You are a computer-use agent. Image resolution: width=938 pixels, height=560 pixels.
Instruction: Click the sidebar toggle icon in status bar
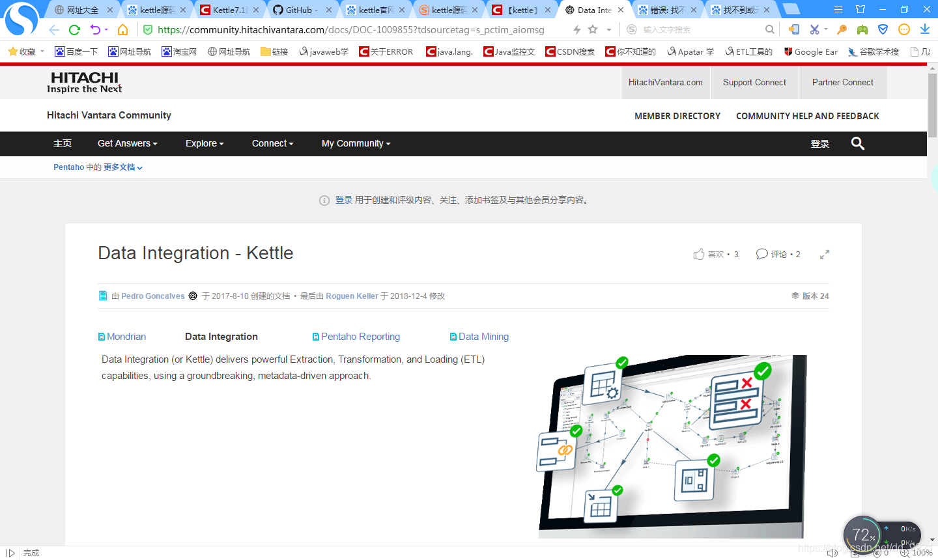click(10, 553)
